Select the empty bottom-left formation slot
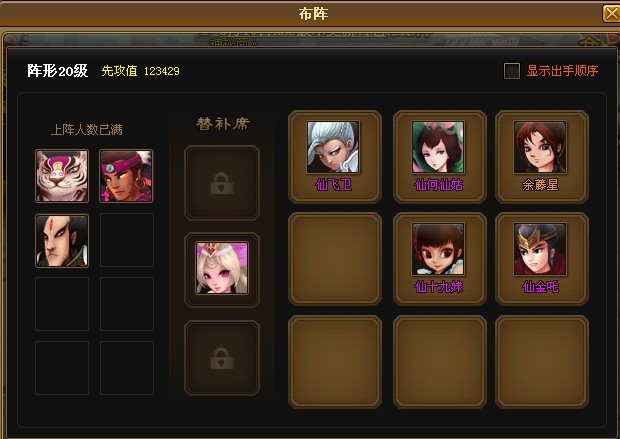 [x=335, y=361]
